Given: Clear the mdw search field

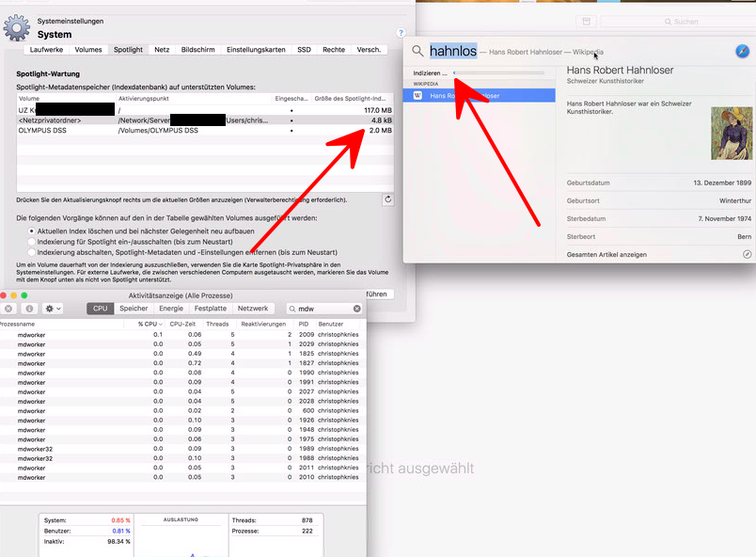Looking at the screenshot, I should [x=356, y=309].
